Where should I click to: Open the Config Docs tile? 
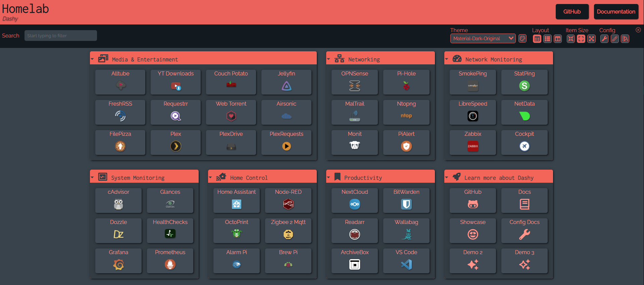coord(525,230)
